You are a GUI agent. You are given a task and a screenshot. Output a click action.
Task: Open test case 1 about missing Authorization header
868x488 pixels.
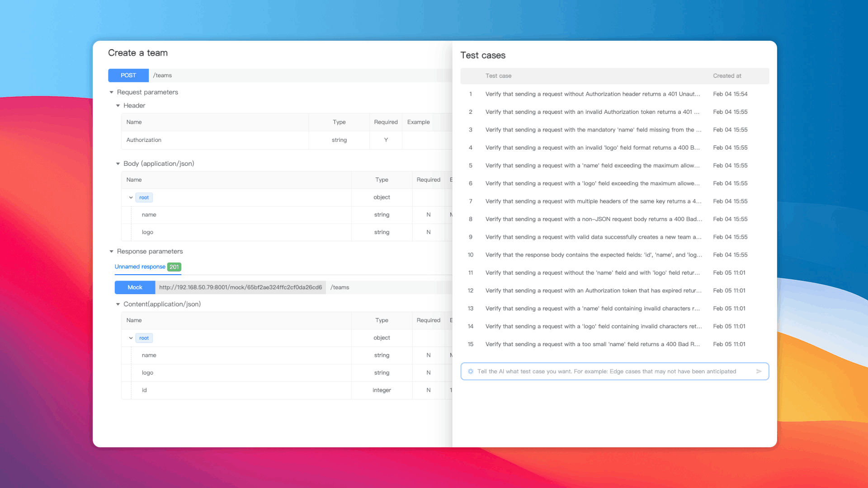(x=592, y=94)
